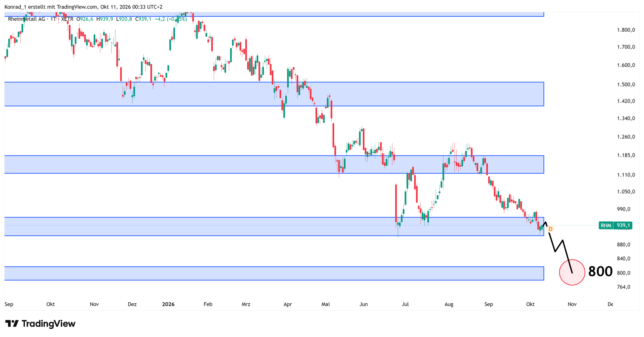644x337 pixels.
Task: Click the low value L920,8 in header
Action: coord(124,19)
